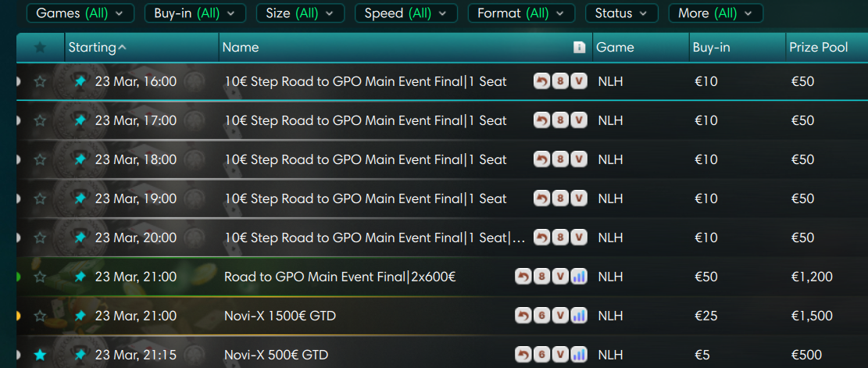Click the bar chart icon on Novi-X 1500€ GTD
The width and height of the screenshot is (868, 368).
[x=579, y=316]
